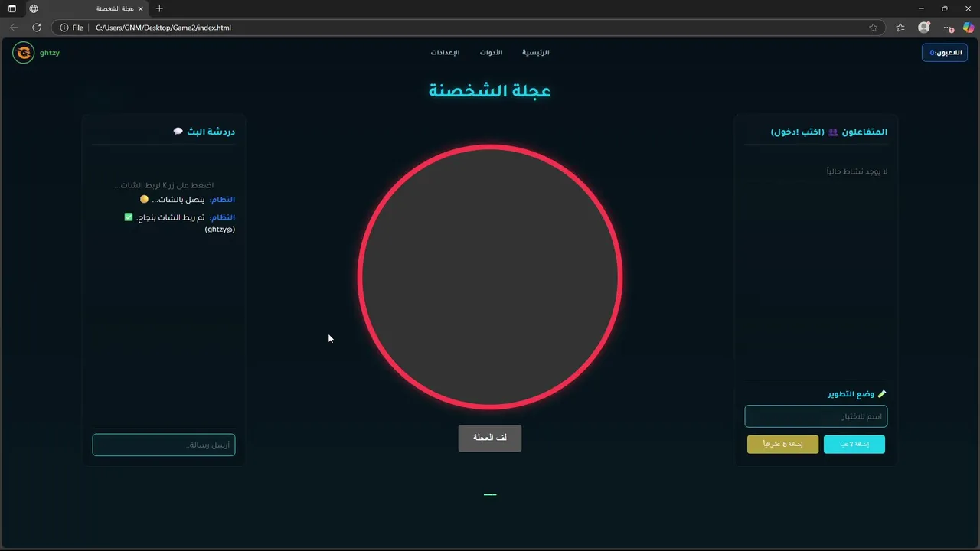This screenshot has height=551, width=980.
Task: Click the ghtzy logo avatar icon
Action: (24, 53)
